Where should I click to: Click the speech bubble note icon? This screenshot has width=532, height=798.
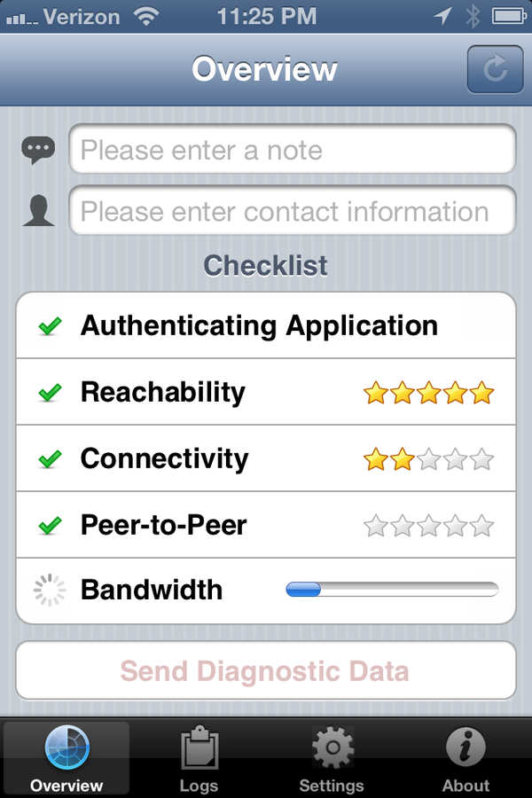coord(38,150)
